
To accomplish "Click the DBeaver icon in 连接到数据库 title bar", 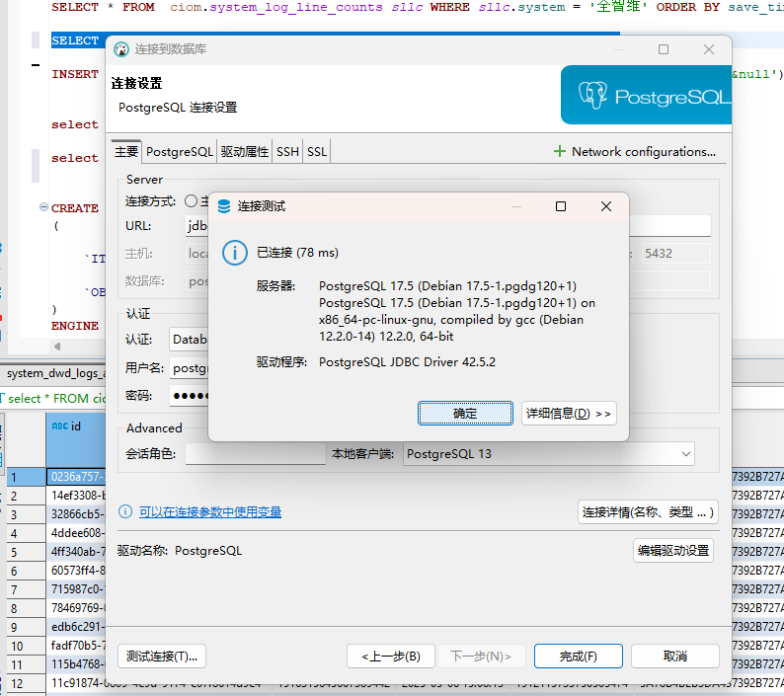I will [x=121, y=49].
